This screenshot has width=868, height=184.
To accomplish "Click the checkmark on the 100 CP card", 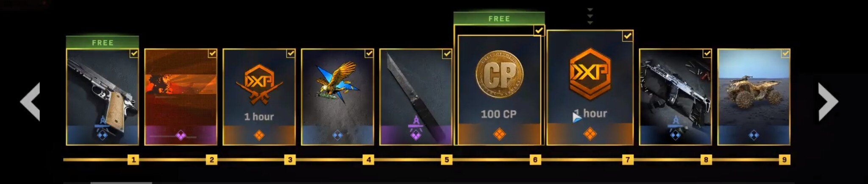I will click(539, 31).
